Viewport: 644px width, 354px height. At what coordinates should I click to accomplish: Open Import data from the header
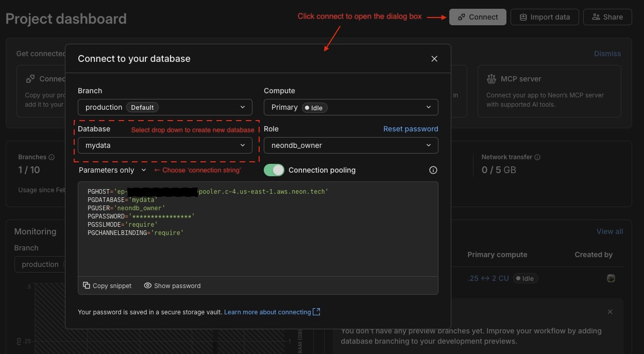click(x=544, y=17)
